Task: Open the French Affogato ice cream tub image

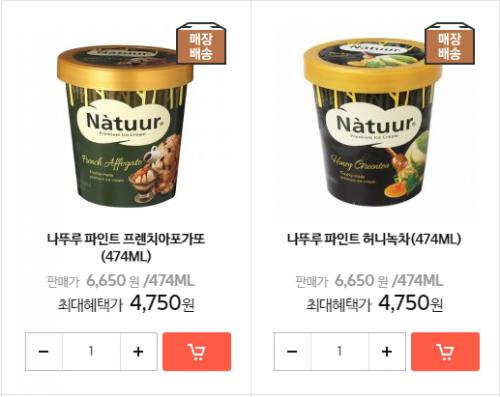Action: (x=125, y=126)
